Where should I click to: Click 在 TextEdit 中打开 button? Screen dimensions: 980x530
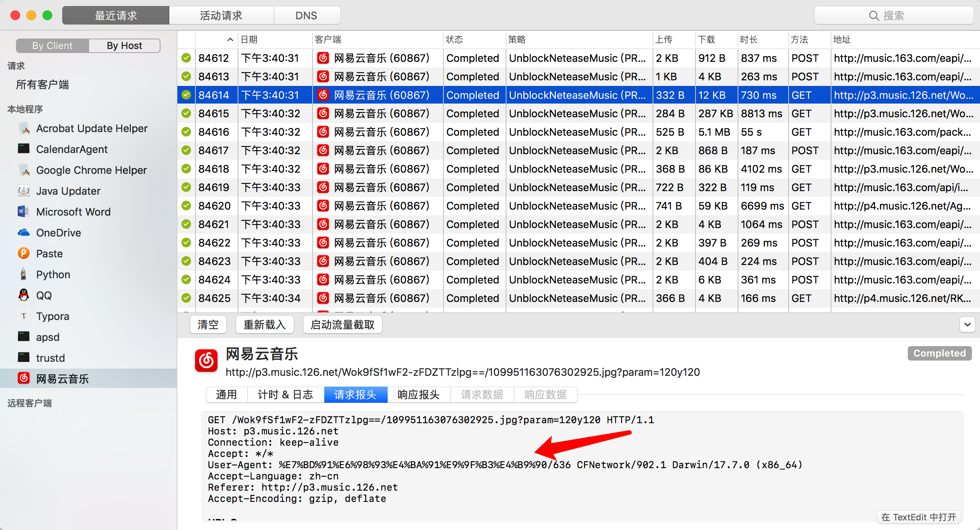(919, 517)
